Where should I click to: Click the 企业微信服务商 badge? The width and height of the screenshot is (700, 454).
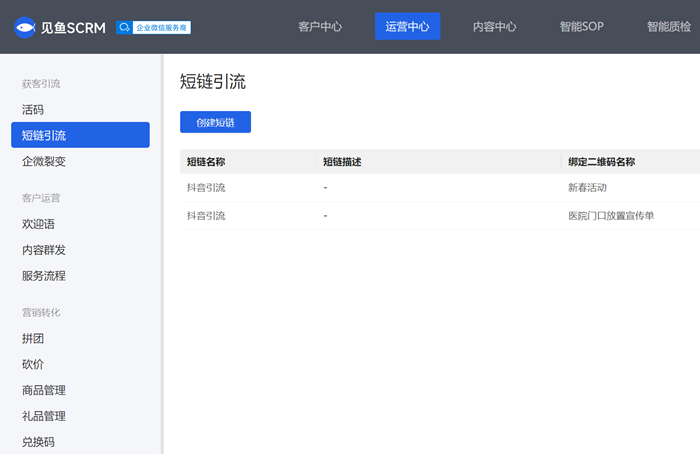coord(153,27)
